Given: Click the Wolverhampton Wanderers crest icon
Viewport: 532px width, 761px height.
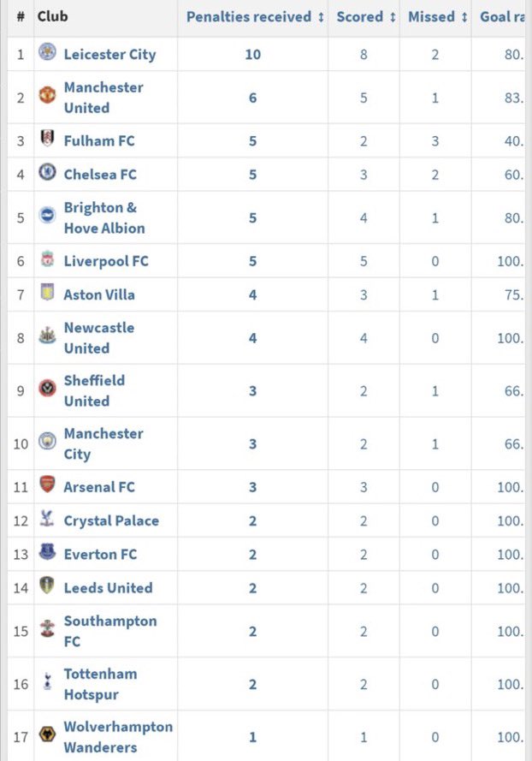Looking at the screenshot, I should (47, 736).
